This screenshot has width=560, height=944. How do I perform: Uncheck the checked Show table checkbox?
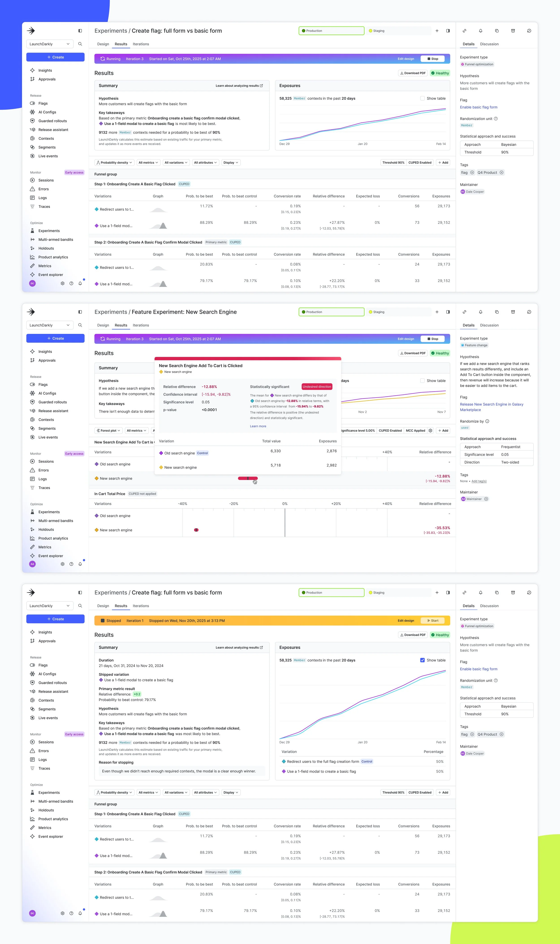click(x=422, y=660)
